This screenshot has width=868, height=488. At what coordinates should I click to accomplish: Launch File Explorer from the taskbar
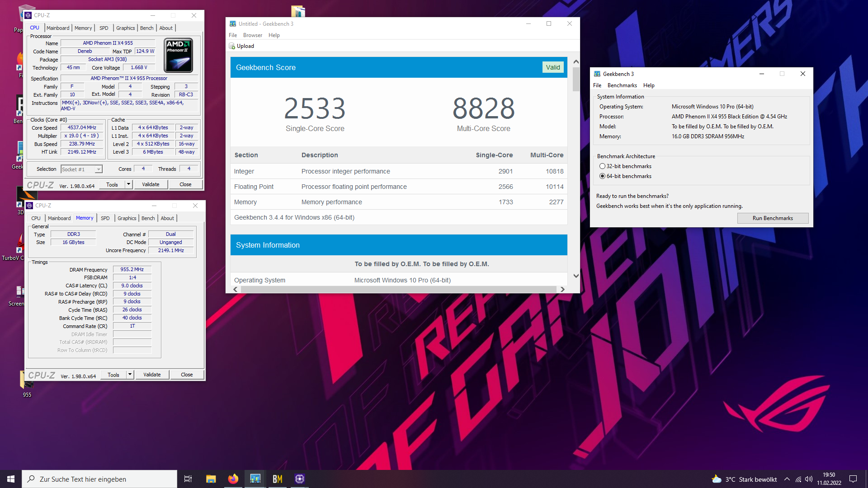pos(211,479)
